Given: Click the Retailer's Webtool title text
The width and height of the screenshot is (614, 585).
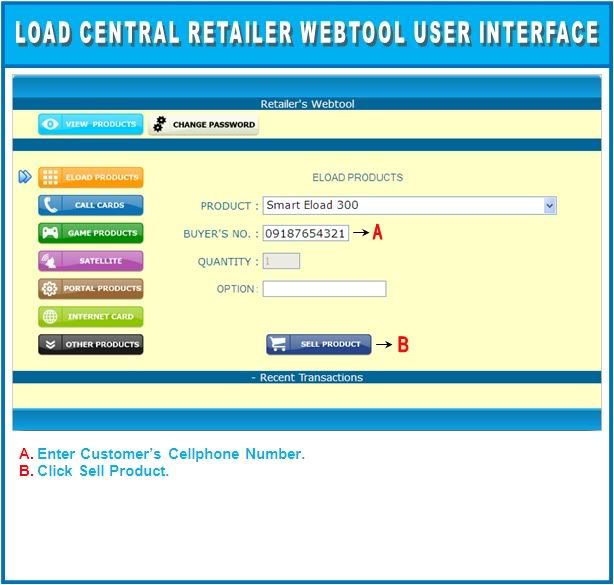Looking at the screenshot, I should [307, 104].
